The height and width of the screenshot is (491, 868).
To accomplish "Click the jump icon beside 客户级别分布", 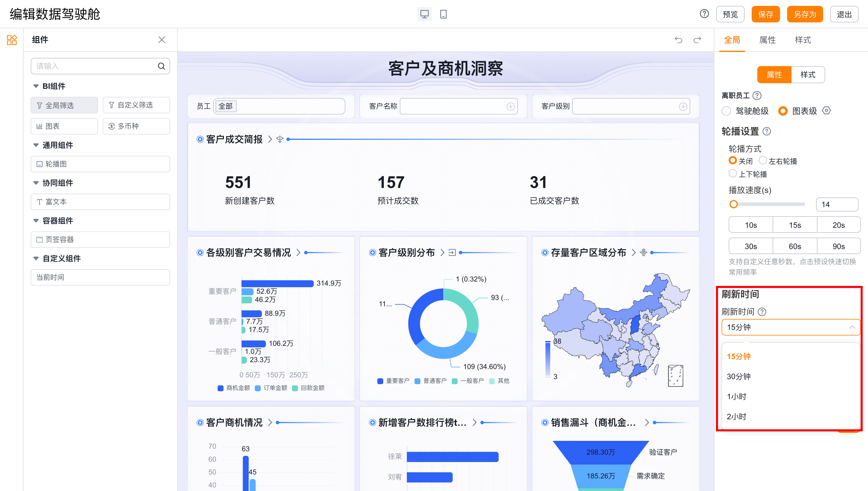I will 452,253.
